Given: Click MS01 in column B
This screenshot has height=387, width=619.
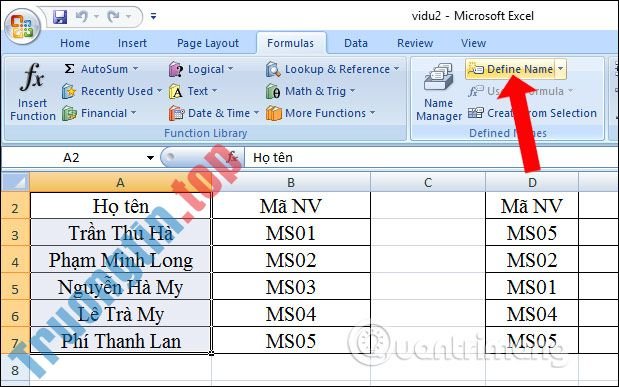Looking at the screenshot, I should coord(291,233).
